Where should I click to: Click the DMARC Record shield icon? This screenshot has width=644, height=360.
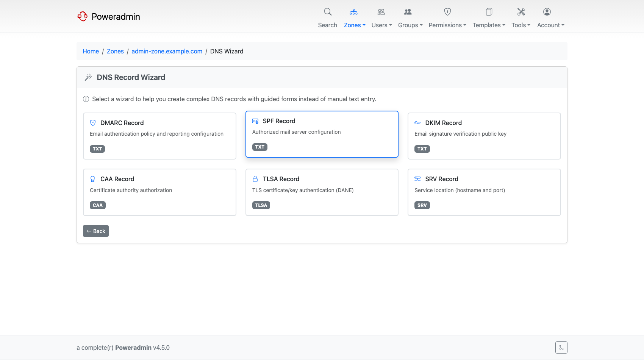click(x=93, y=123)
